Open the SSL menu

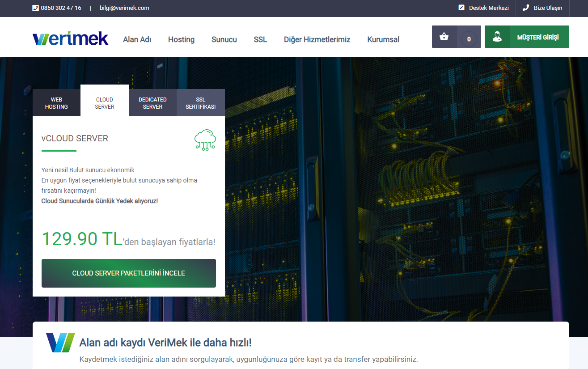(x=260, y=39)
